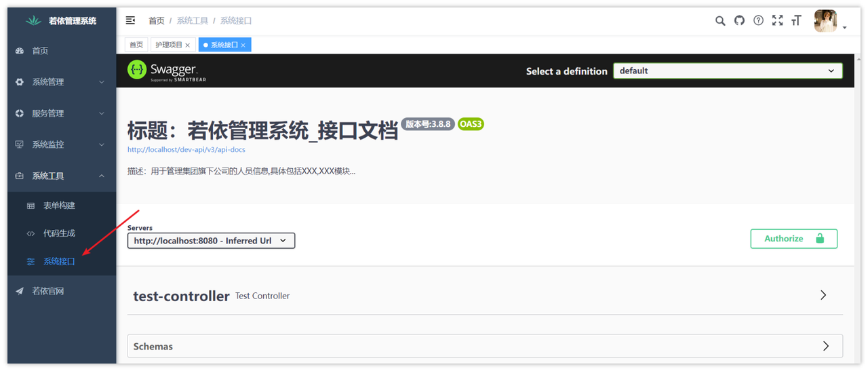The image size is (868, 371).
Task: Click the Servers label
Action: [x=140, y=228]
